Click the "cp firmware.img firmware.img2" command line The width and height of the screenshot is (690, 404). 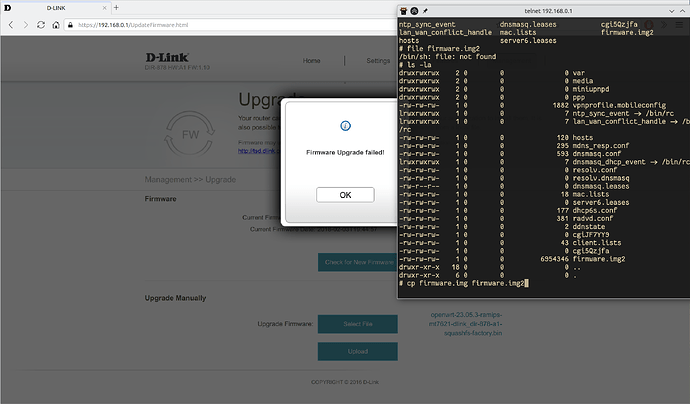coord(462,283)
